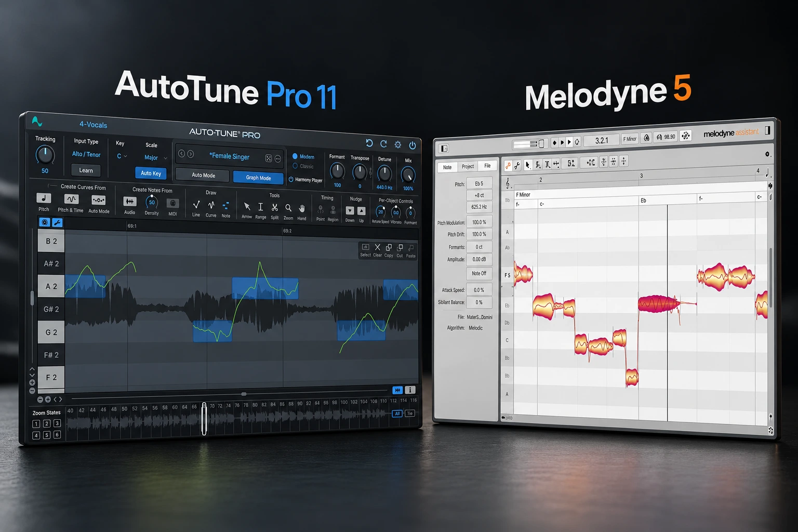
Task: Choose the Curve draw tool
Action: pyautogui.click(x=211, y=205)
